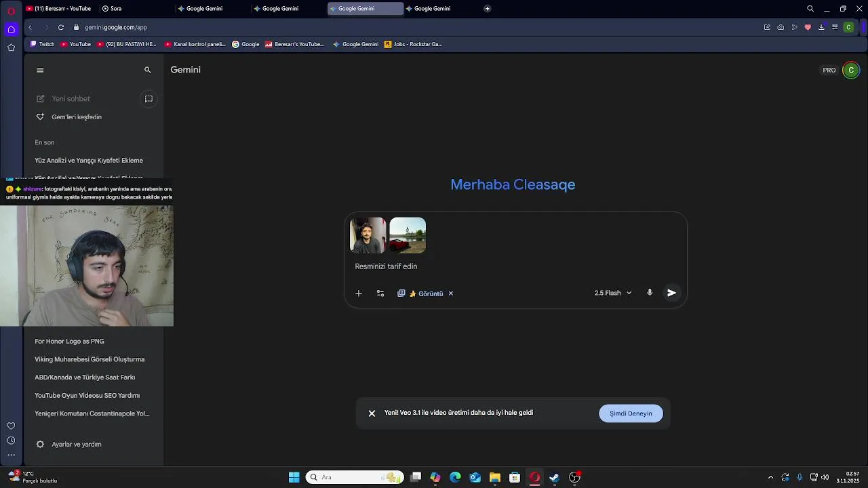
Task: Open Opera easy setup menu icon
Action: click(x=835, y=27)
